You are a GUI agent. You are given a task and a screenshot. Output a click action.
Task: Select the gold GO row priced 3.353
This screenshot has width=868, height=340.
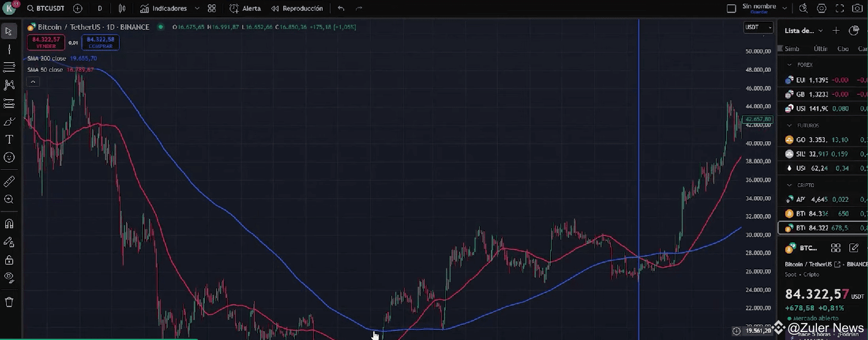(x=823, y=140)
